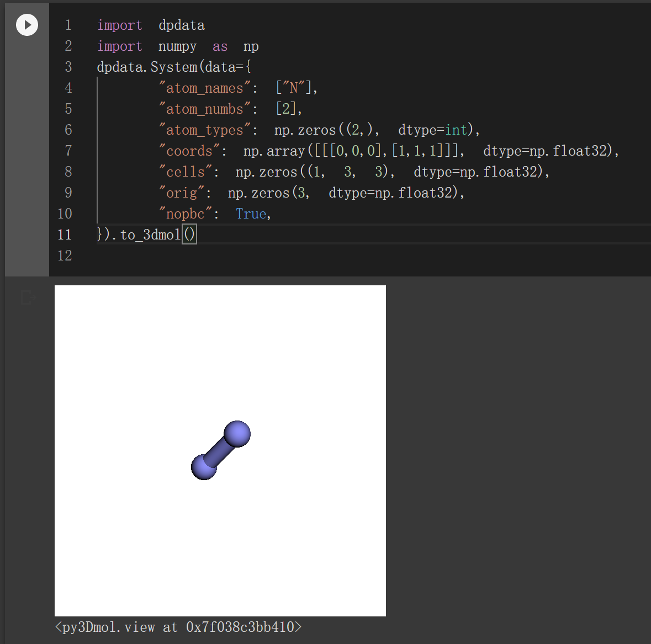This screenshot has height=644, width=651.
Task: Click the text 'import dpdata' on line 1
Action: [x=151, y=25]
